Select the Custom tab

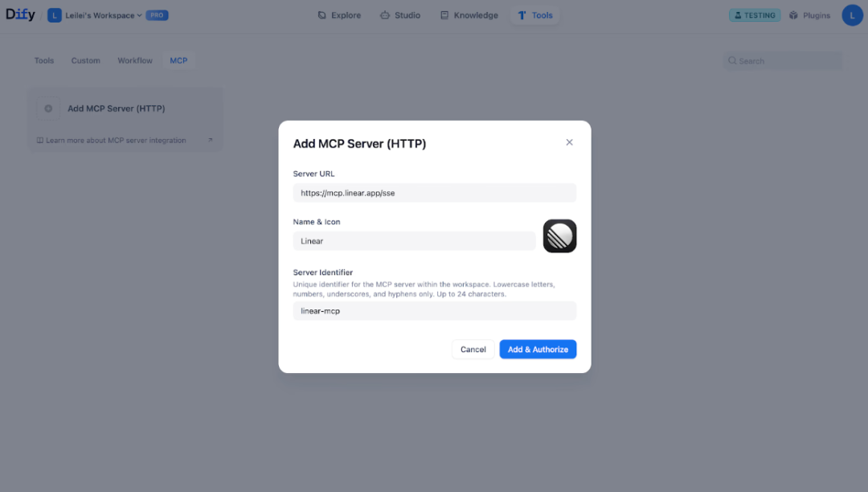click(x=86, y=60)
